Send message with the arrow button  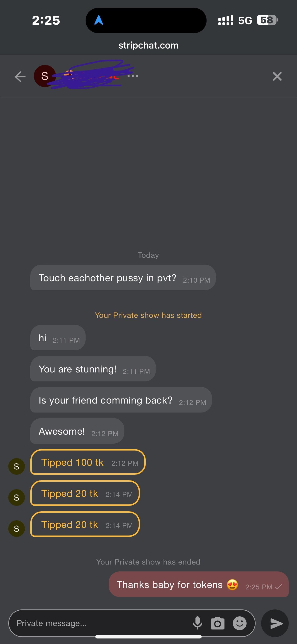pos(275,623)
